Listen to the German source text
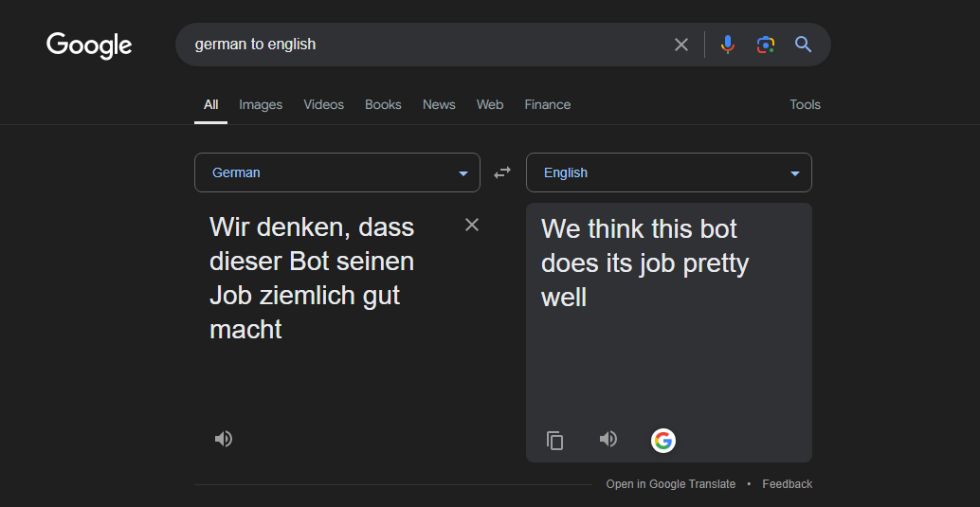Viewport: 980px width, 507px height. tap(224, 439)
